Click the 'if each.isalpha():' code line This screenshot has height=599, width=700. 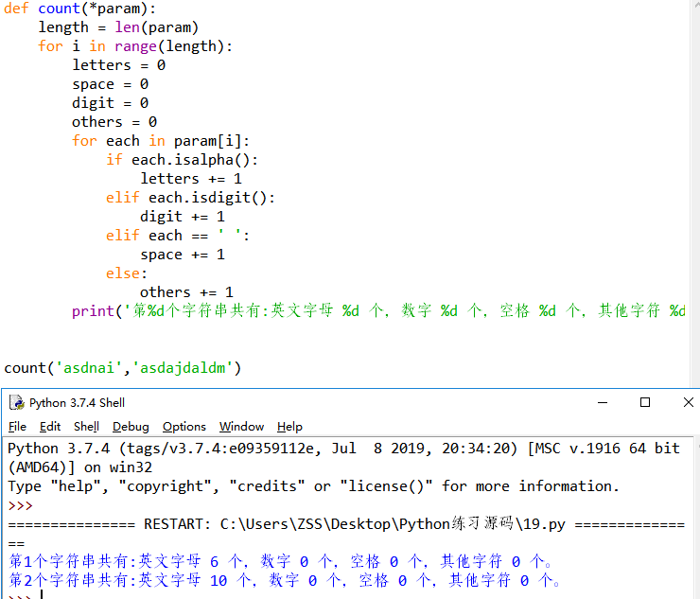182,160
